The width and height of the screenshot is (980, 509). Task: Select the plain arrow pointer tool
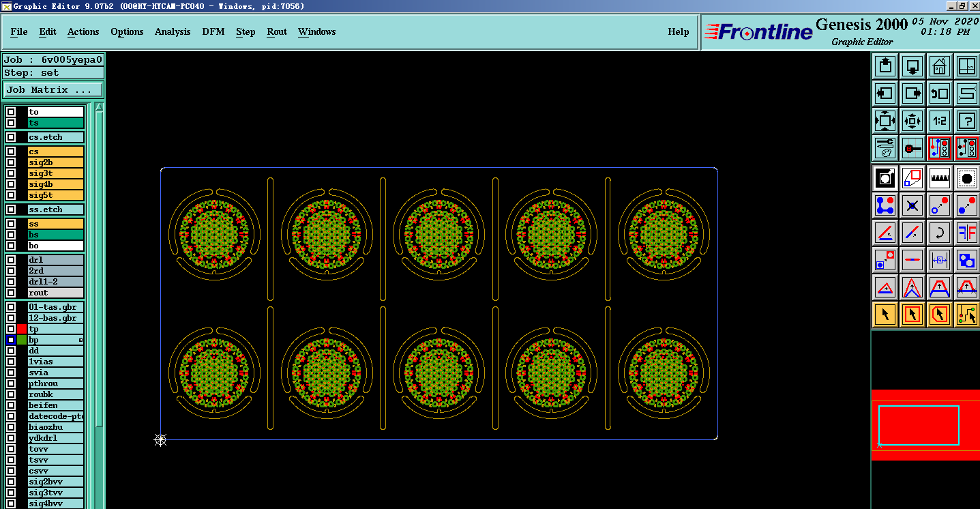pos(885,315)
